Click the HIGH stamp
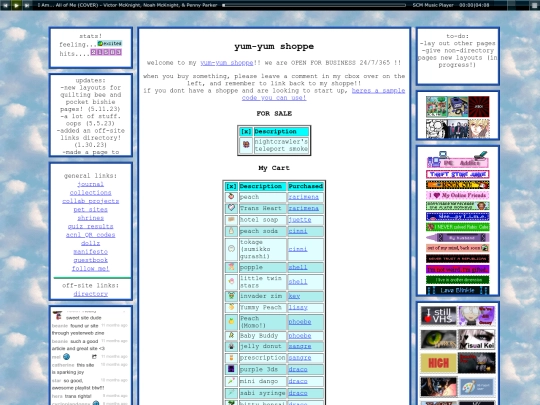The image size is (540, 405). click(x=438, y=363)
